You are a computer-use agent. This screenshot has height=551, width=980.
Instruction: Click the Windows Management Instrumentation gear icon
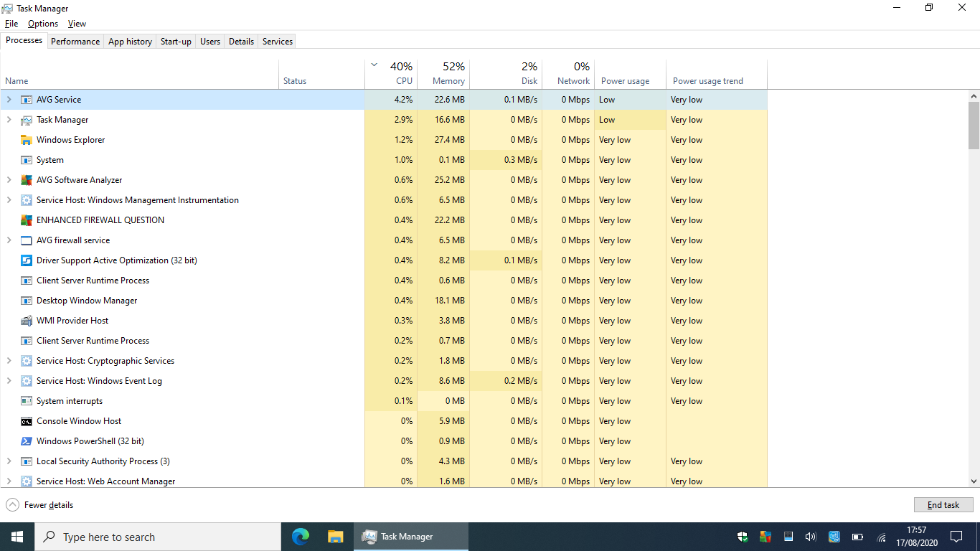[27, 200]
